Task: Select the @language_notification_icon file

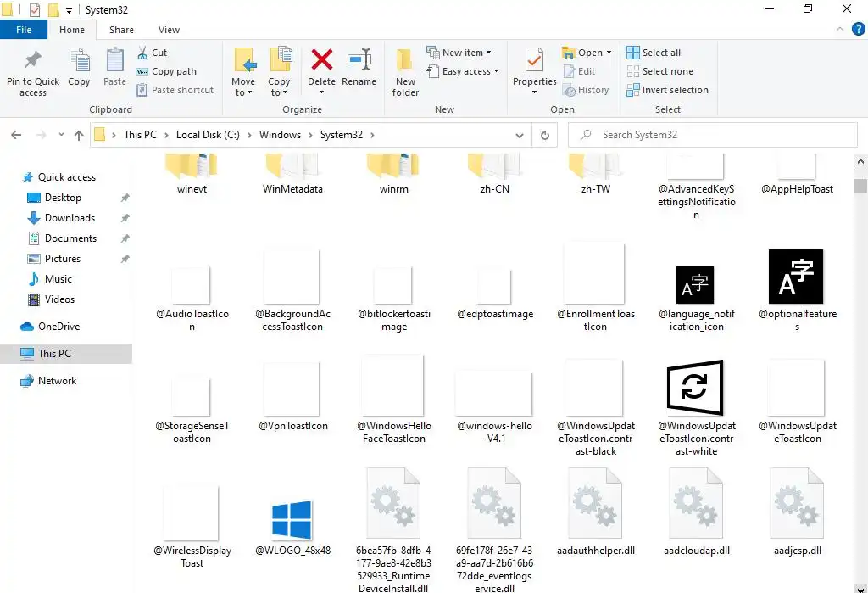Action: pos(696,299)
